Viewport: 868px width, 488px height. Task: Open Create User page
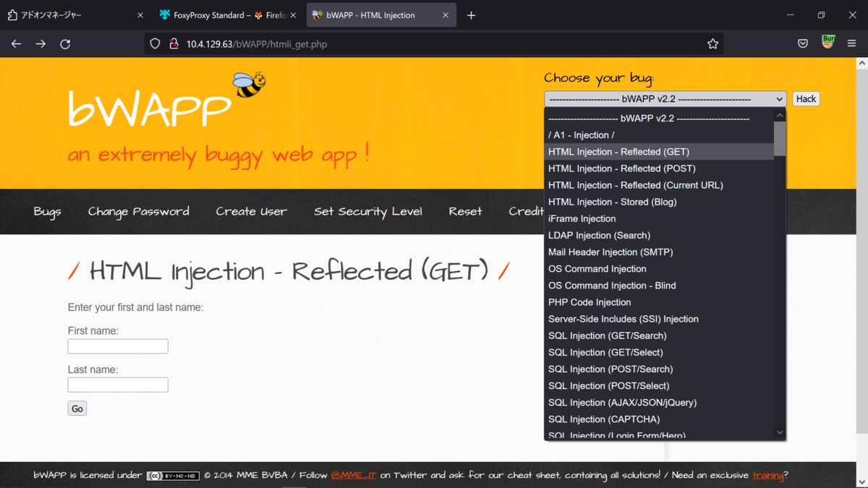pos(251,211)
